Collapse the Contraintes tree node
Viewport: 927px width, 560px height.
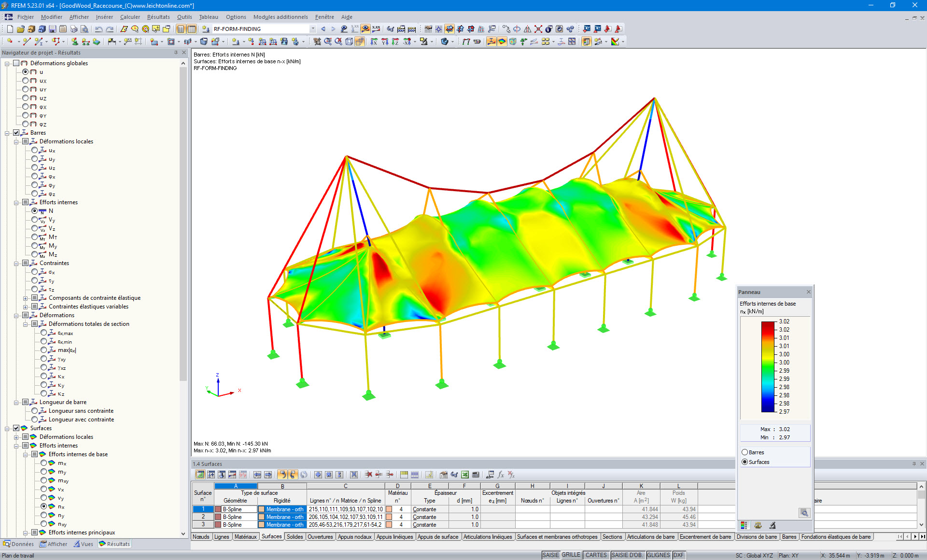(16, 263)
